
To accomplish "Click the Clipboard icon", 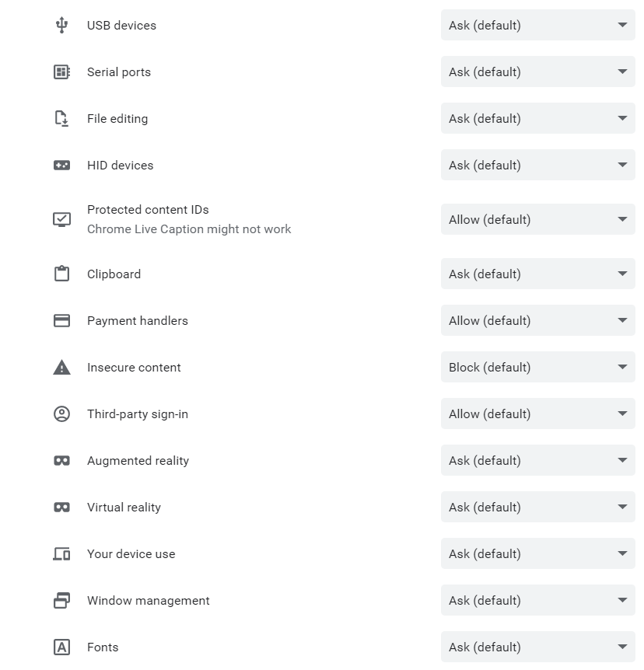I will click(61, 274).
